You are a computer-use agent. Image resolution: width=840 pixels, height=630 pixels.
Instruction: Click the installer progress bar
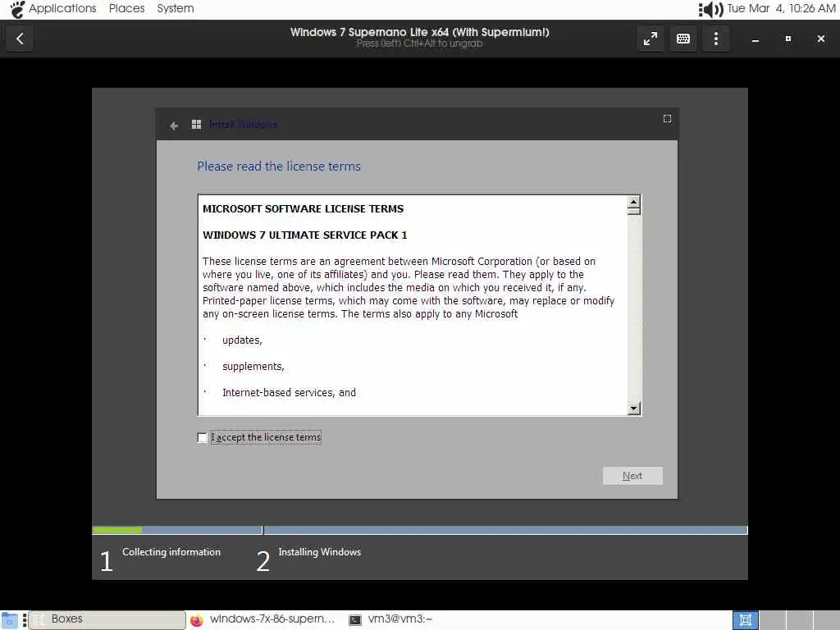(x=419, y=531)
